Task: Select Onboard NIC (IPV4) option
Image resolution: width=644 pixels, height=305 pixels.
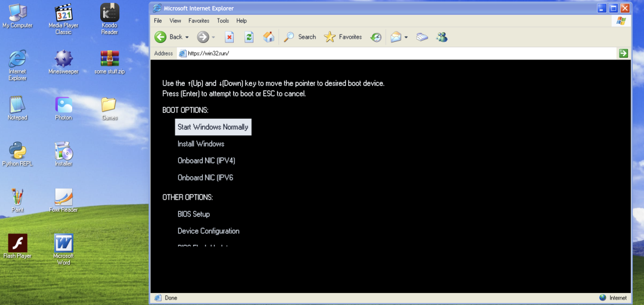Action: point(206,161)
